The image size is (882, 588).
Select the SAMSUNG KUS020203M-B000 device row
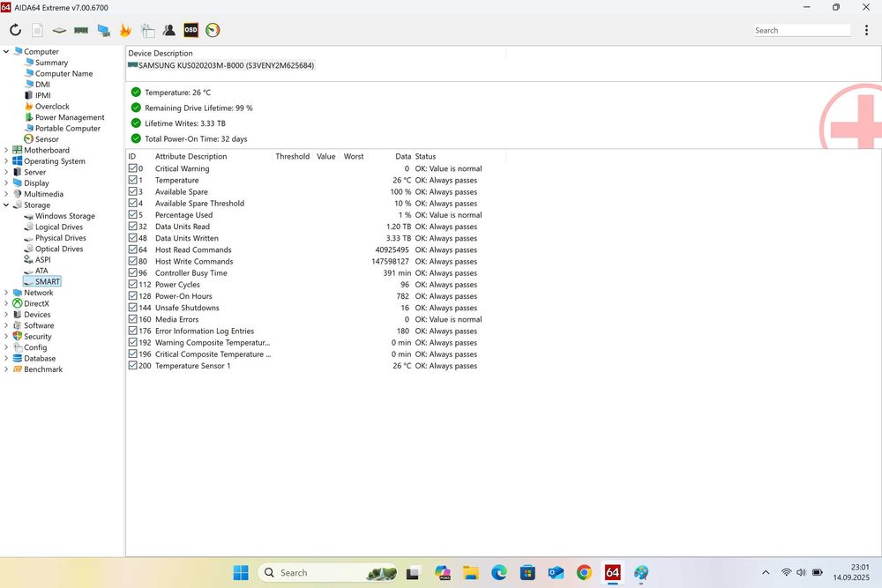pyautogui.click(x=221, y=65)
